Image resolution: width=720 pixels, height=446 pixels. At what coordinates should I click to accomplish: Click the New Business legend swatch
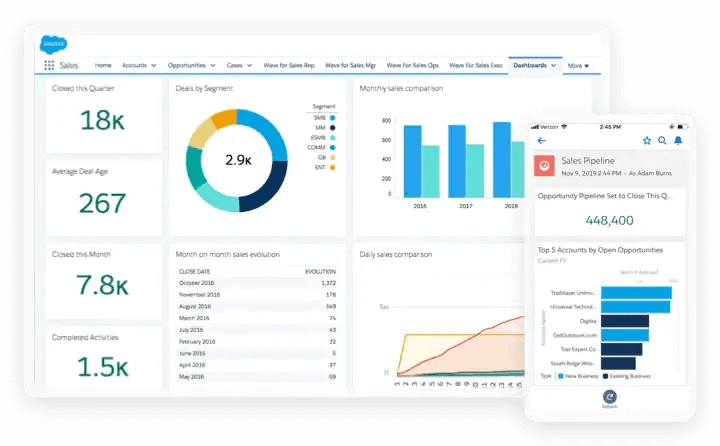(x=560, y=376)
